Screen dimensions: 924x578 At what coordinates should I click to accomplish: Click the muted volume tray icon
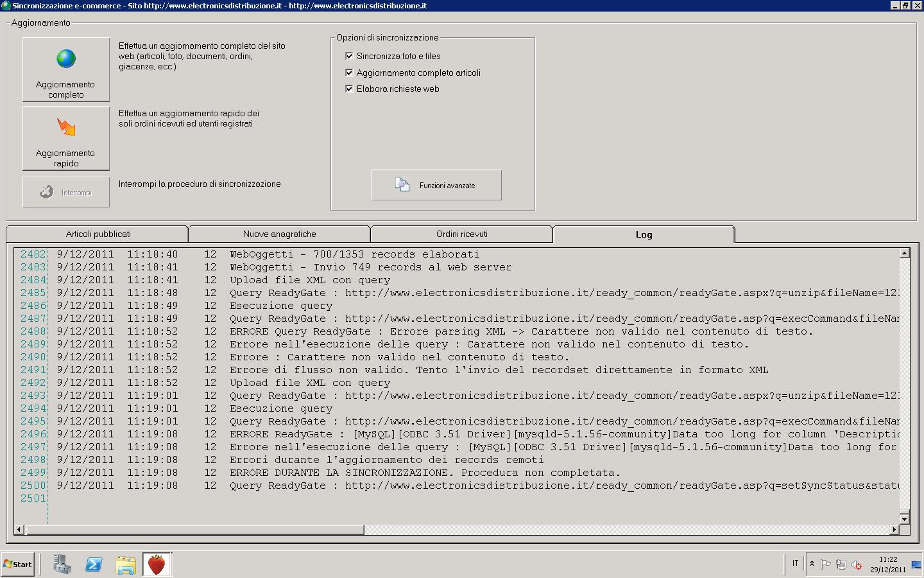pos(857,565)
